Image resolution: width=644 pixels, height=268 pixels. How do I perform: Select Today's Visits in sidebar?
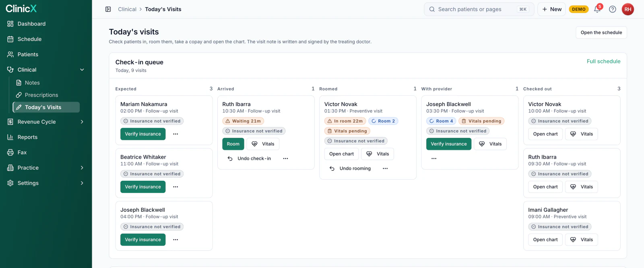46,107
